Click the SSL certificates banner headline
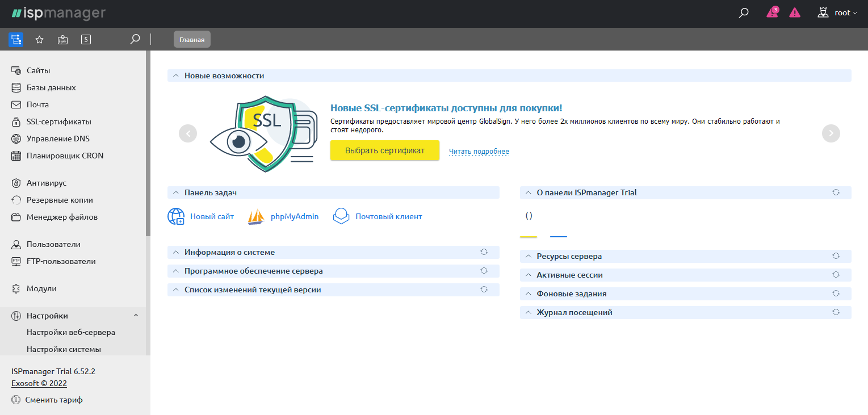Viewport: 868px width, 415px height. 446,108
